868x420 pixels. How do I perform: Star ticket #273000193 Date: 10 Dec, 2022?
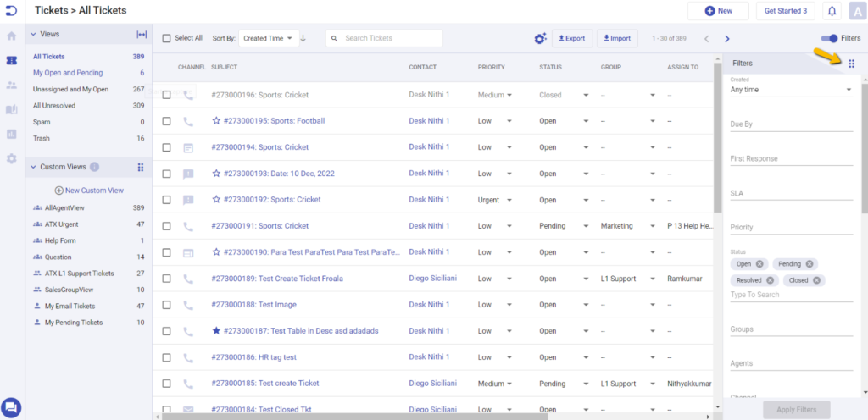coord(216,174)
